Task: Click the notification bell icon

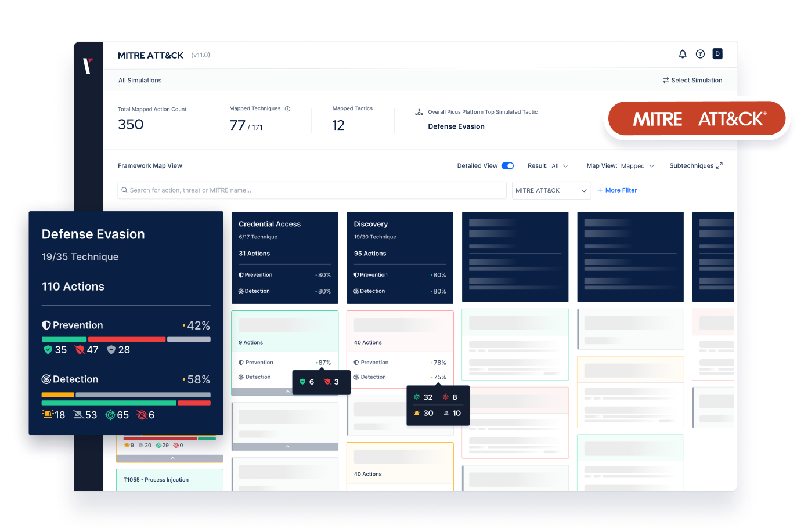Action: tap(683, 54)
